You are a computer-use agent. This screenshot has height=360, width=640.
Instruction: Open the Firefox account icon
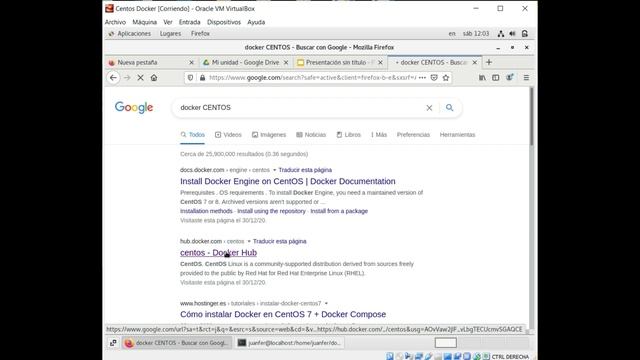click(509, 78)
